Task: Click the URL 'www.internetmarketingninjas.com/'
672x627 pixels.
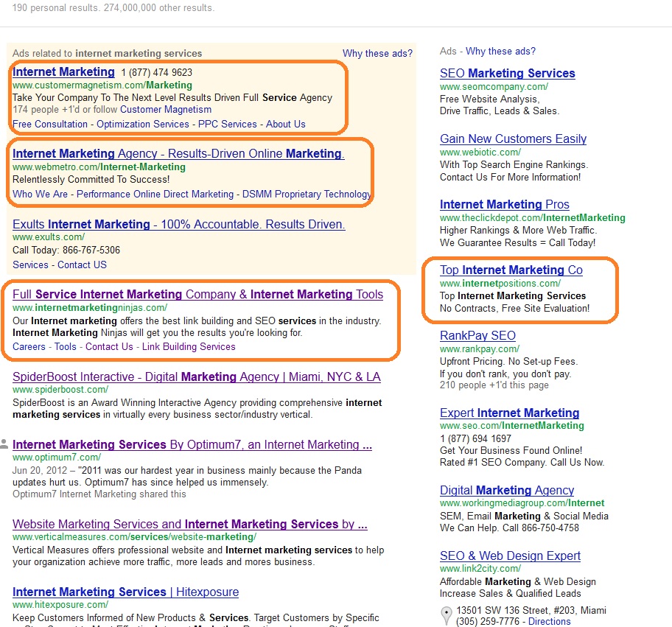Action: click(x=90, y=308)
